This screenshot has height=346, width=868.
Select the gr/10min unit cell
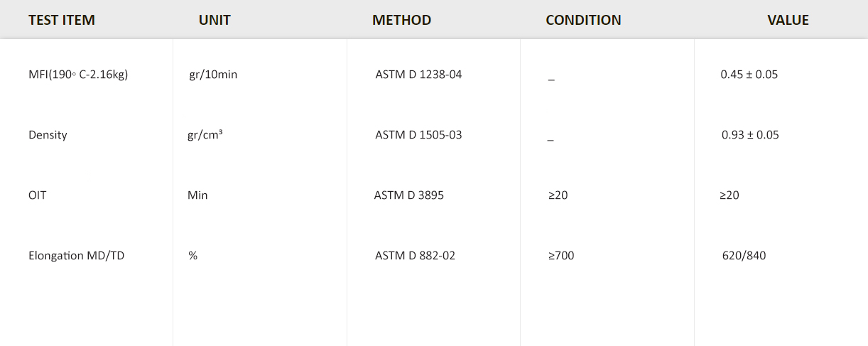point(213,74)
